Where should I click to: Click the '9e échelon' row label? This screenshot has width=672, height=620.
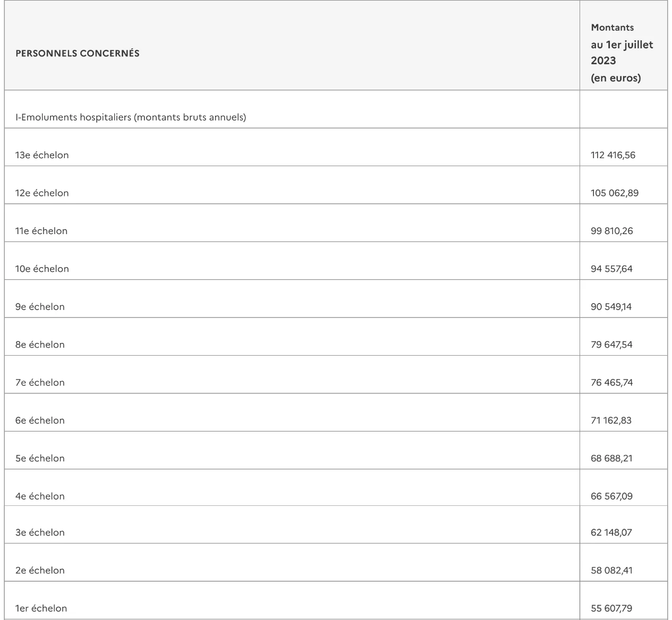[x=40, y=306]
